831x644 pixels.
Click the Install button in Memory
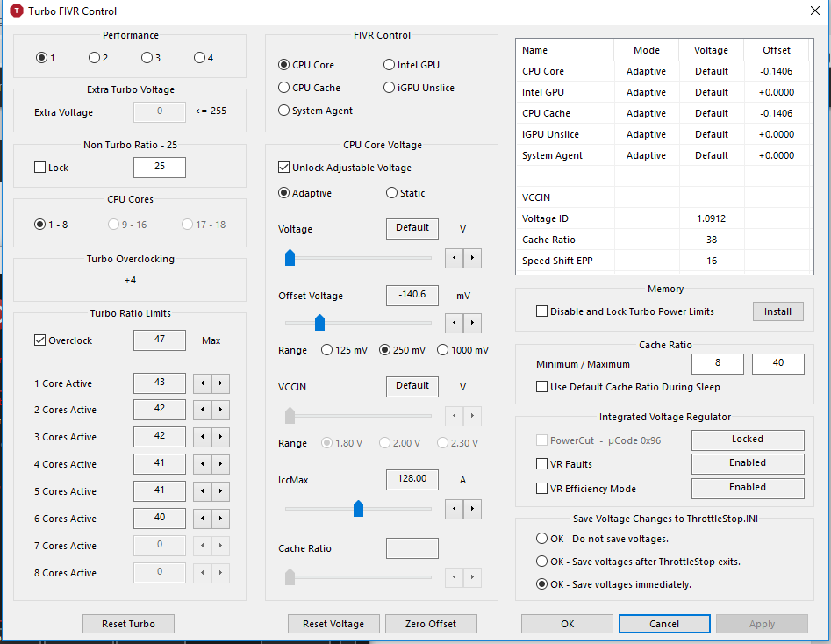(x=778, y=311)
